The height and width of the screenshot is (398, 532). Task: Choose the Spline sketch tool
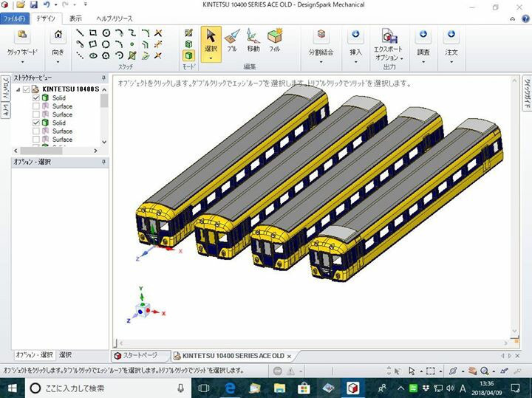point(132,33)
